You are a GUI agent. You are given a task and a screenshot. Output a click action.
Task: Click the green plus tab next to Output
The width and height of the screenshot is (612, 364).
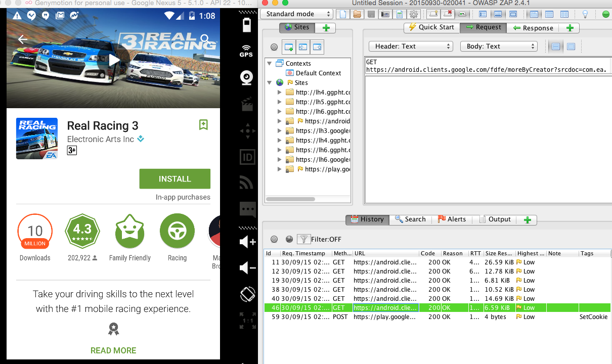click(527, 220)
